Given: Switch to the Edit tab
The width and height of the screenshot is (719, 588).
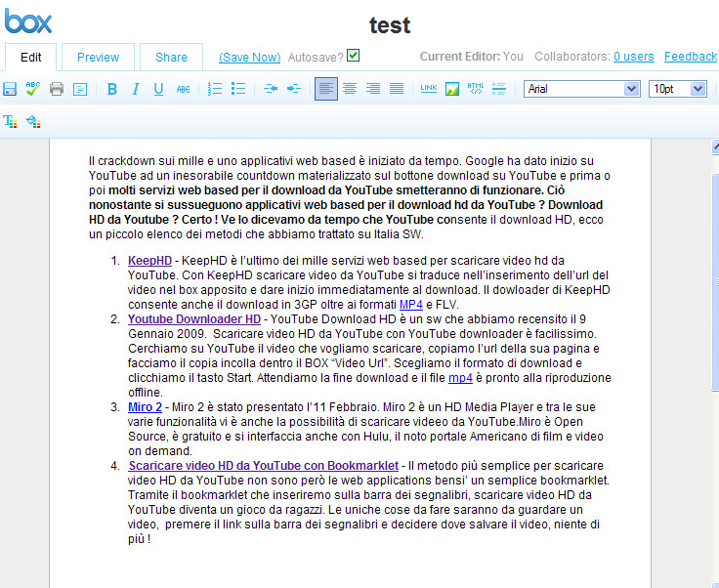Looking at the screenshot, I should (30, 58).
